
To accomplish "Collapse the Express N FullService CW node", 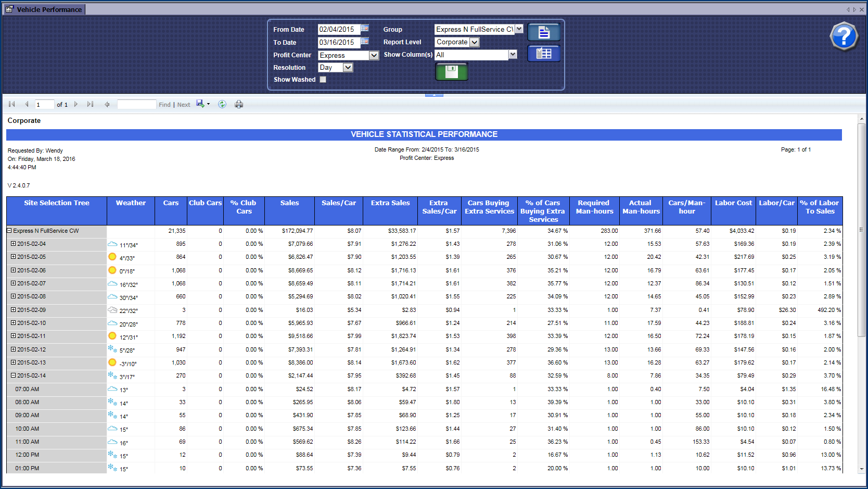I will [9, 231].
